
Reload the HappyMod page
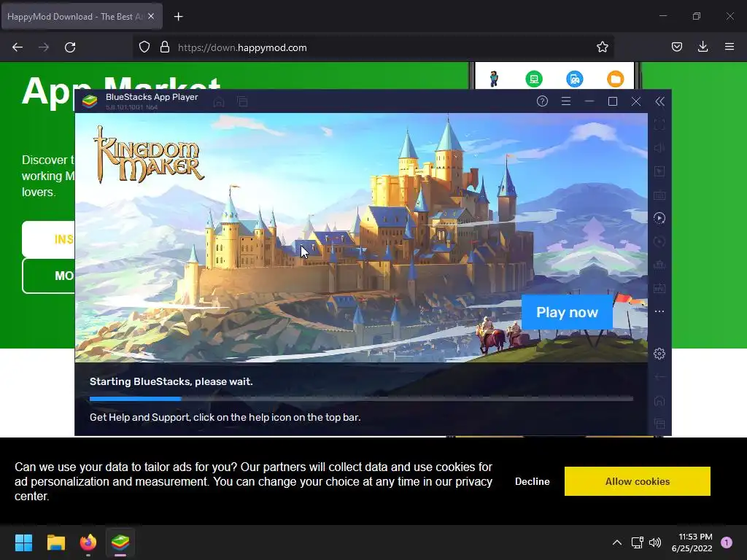point(70,47)
